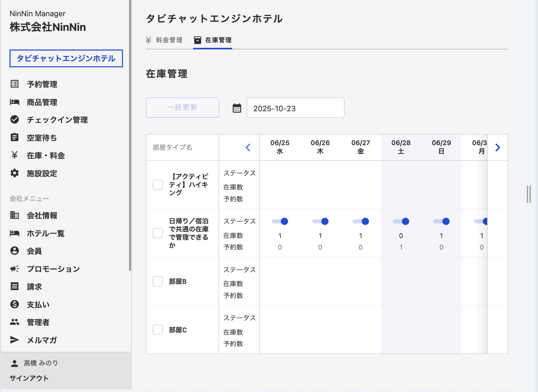Click the メルマガ send icon

[15, 340]
